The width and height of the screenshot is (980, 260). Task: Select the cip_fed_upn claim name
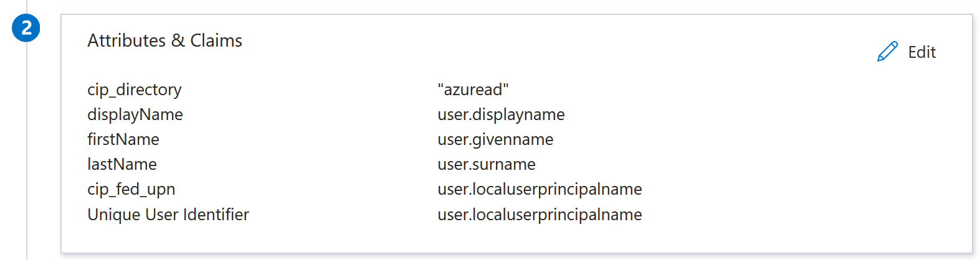click(x=131, y=189)
